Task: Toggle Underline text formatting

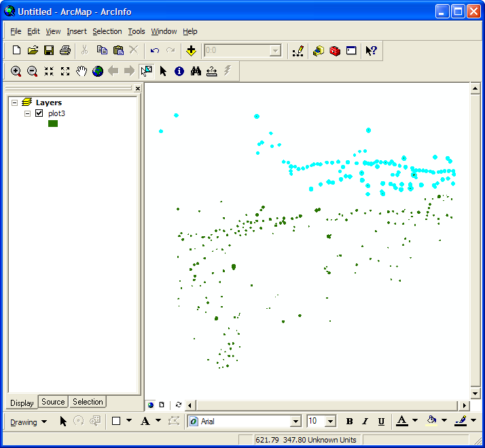Action: [381, 421]
